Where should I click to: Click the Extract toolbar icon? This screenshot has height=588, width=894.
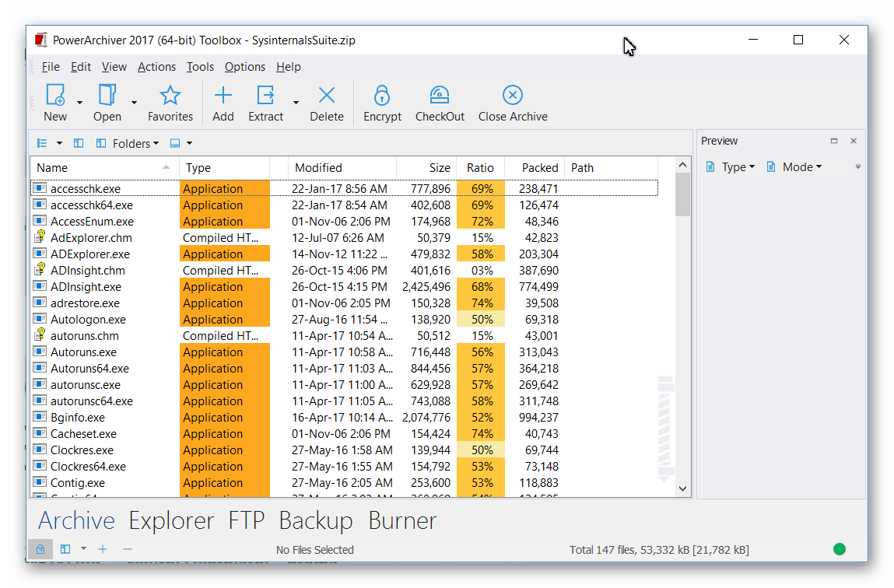[x=265, y=95]
